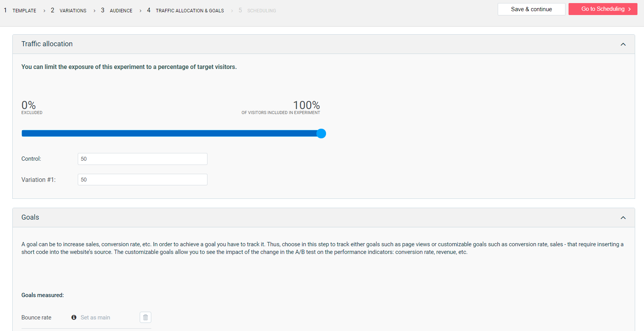Open the Variations step
The width and height of the screenshot is (644, 331).
click(x=73, y=11)
